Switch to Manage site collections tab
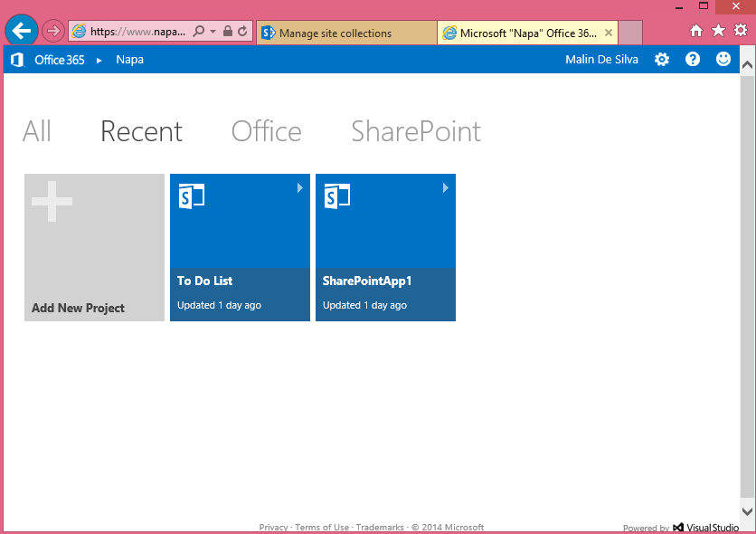Viewport: 756px width, 534px height. click(x=346, y=33)
